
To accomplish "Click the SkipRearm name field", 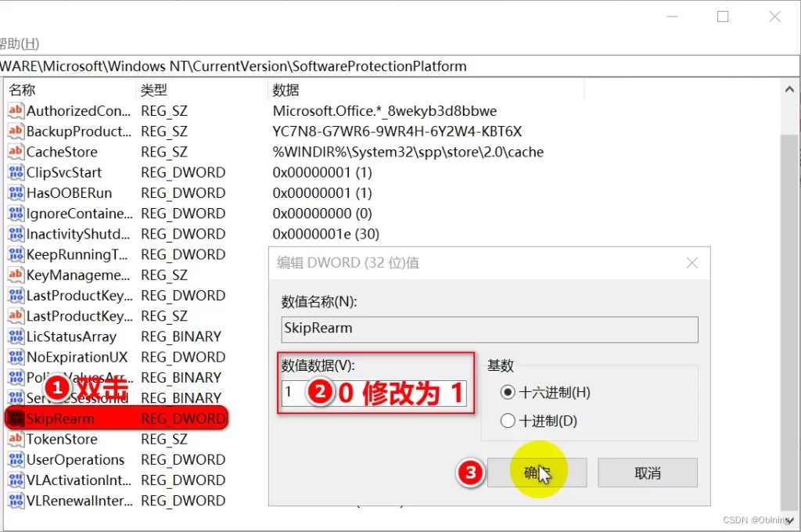I will [489, 329].
